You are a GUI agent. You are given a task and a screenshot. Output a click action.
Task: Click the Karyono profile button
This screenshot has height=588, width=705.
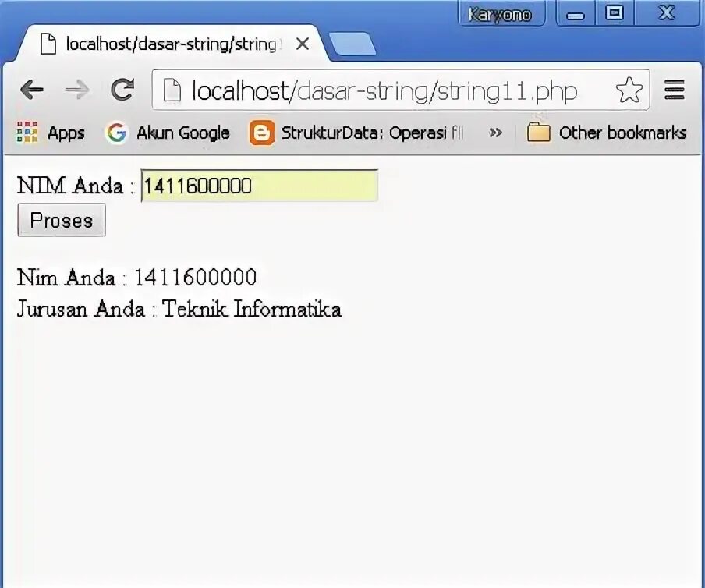tap(501, 14)
